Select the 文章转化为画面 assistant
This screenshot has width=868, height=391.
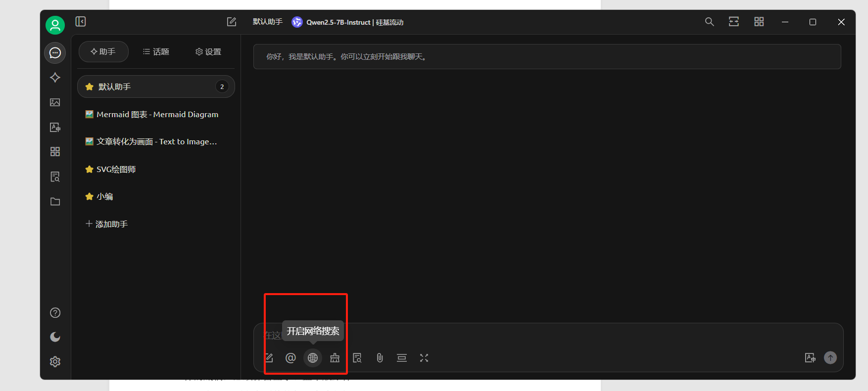(156, 142)
